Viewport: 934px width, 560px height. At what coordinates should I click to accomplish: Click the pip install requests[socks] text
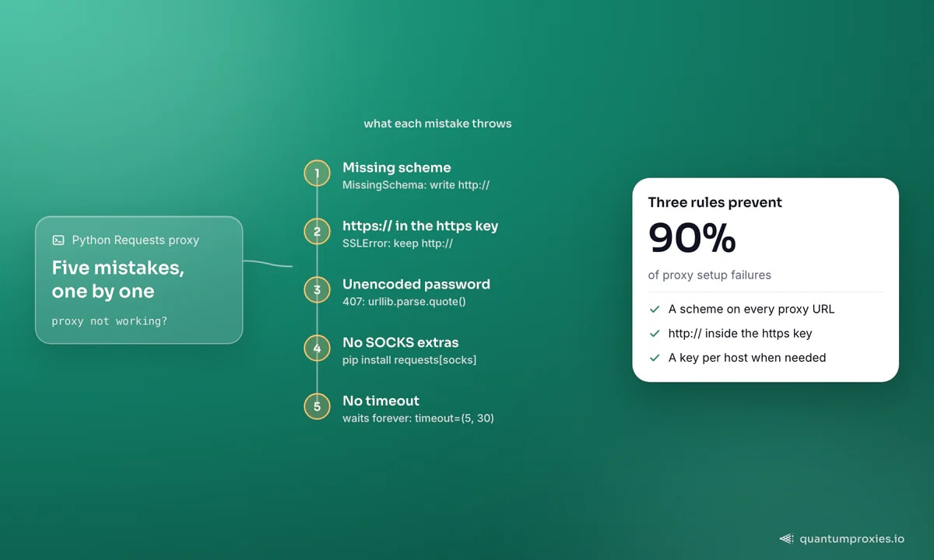(409, 360)
